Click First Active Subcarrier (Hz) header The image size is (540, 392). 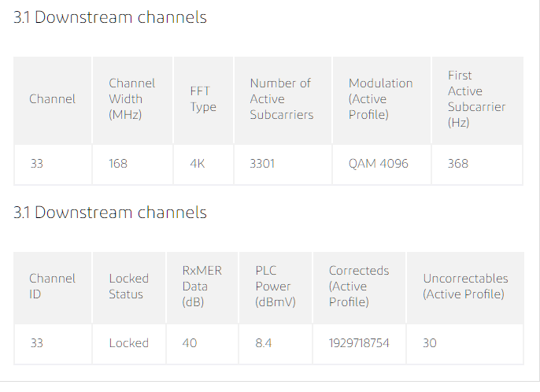tap(477, 99)
